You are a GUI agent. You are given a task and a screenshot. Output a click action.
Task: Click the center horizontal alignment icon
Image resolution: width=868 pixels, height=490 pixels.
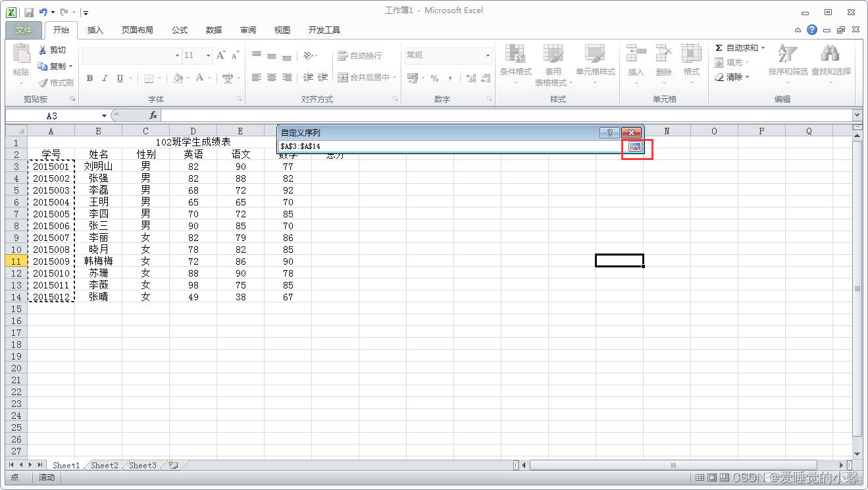pyautogui.click(x=272, y=78)
